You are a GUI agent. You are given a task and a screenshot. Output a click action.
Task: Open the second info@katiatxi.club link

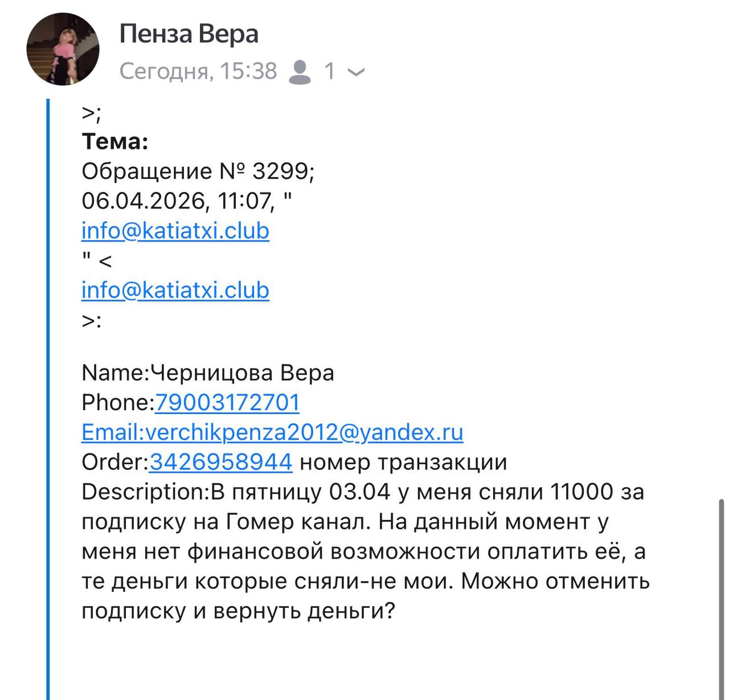175,290
